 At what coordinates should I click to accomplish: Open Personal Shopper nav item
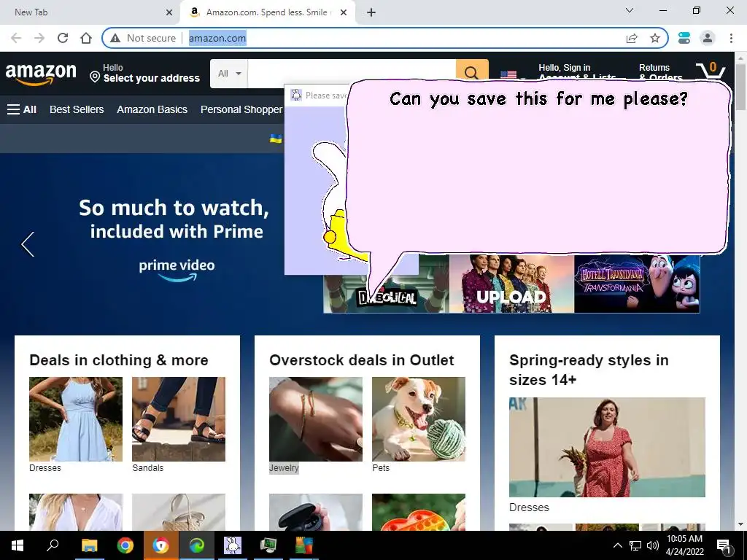click(x=241, y=109)
